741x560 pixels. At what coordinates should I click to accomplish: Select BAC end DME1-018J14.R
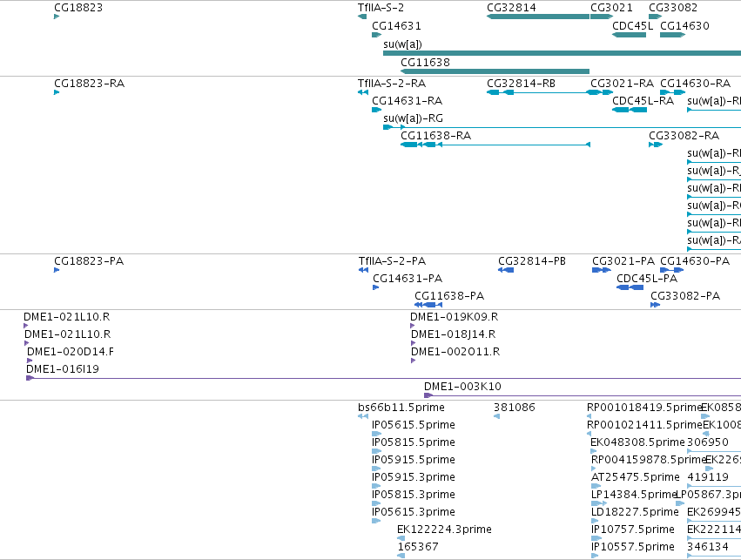pyautogui.click(x=453, y=334)
